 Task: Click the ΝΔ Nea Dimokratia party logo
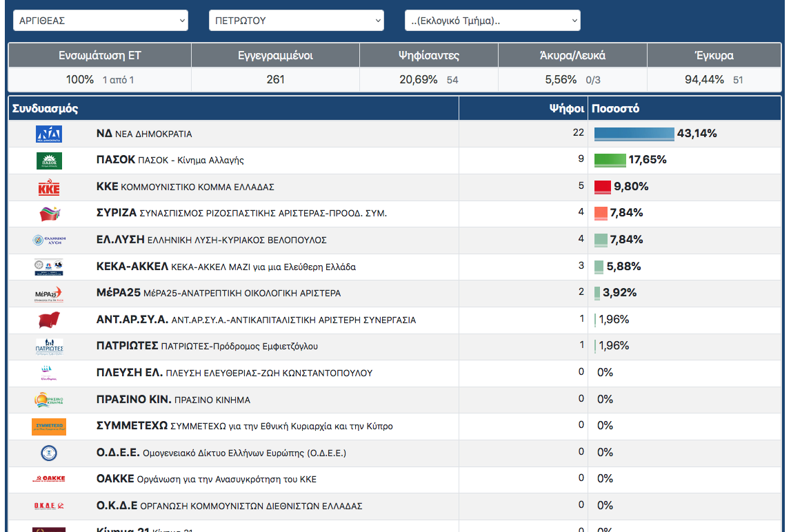pos(49,134)
